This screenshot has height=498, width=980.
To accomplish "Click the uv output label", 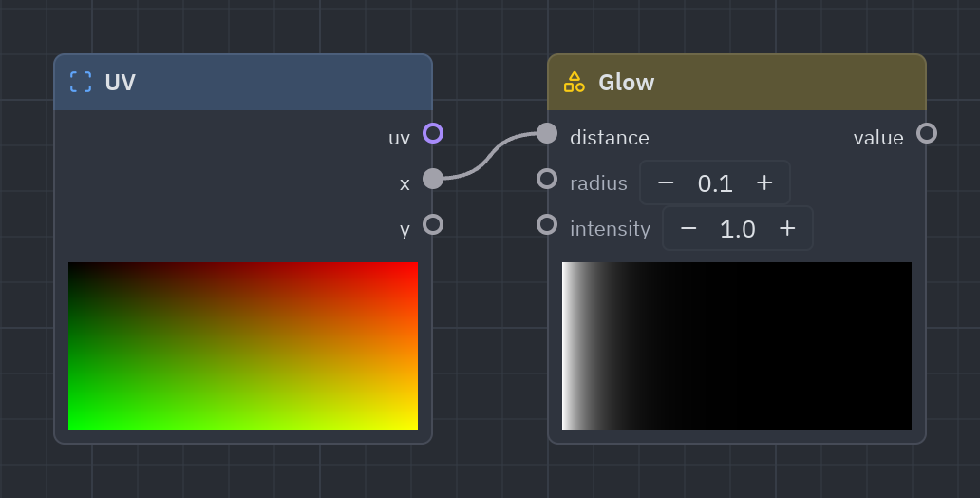I will 400,138.
